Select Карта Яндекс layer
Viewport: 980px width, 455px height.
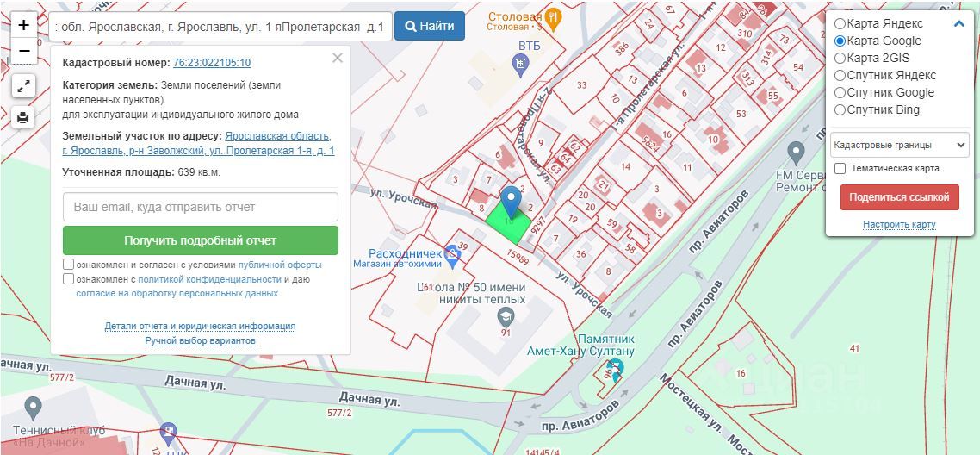tap(840, 24)
